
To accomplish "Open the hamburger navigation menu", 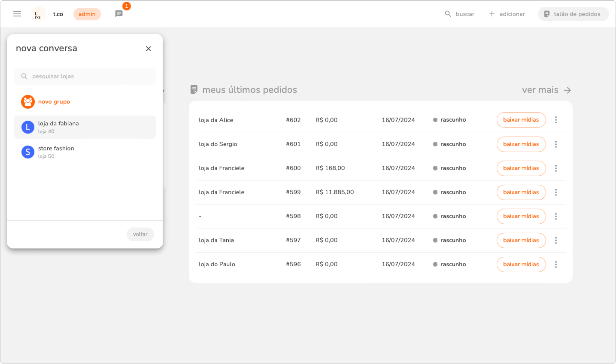I will 17,14.
